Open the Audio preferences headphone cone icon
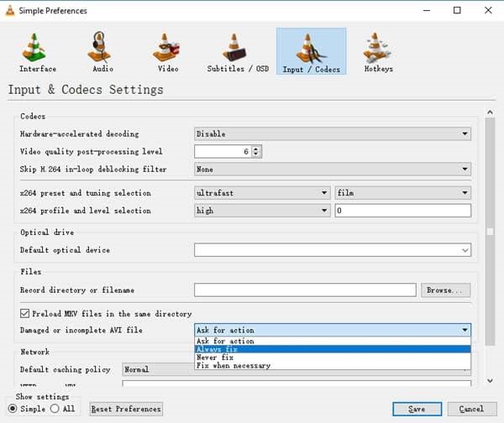 (x=100, y=47)
